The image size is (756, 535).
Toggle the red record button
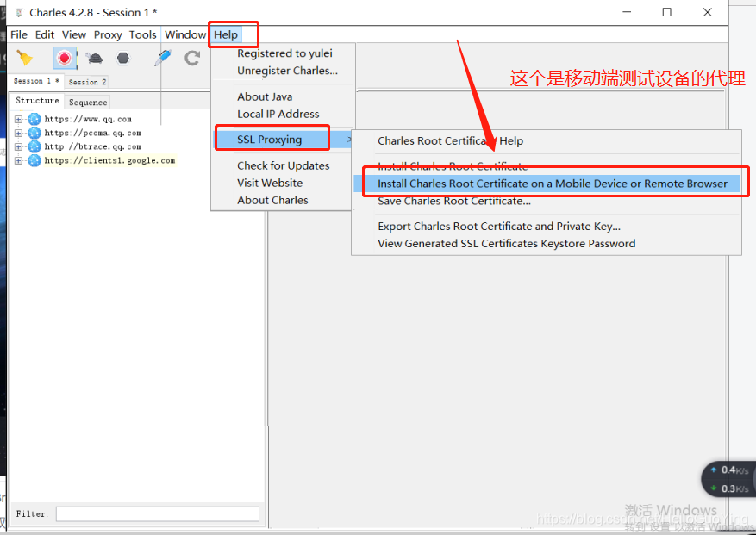64,59
